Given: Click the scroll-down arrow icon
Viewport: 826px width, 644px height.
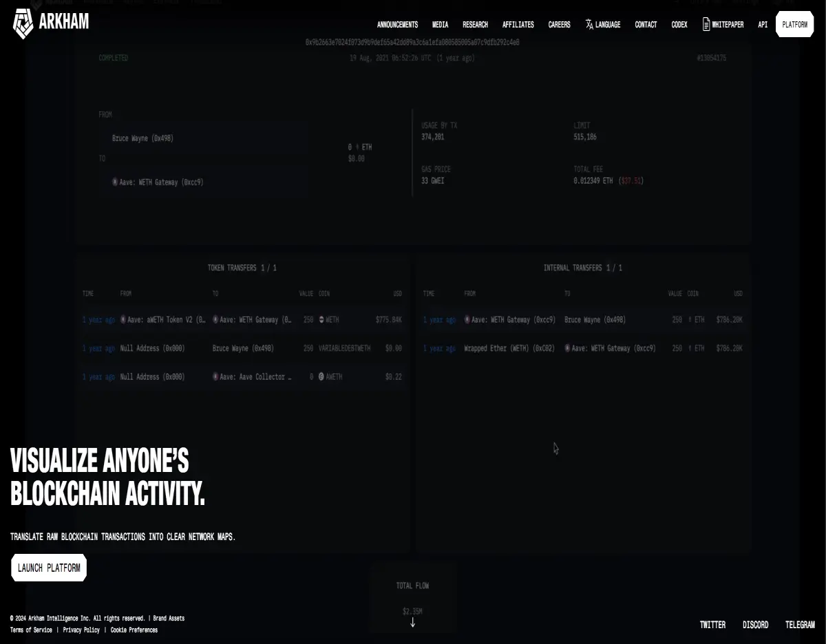Looking at the screenshot, I should pyautogui.click(x=412, y=623).
